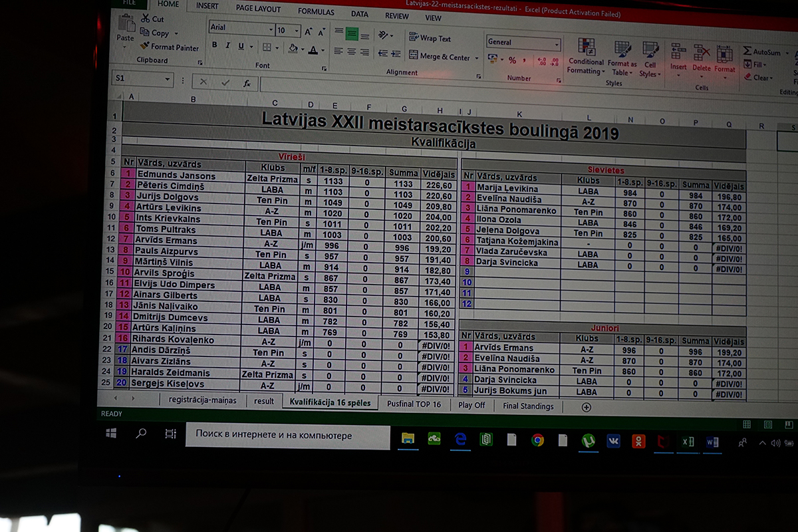798x532 pixels.
Task: Switch to the FORMULAS tab
Action: coord(316,11)
